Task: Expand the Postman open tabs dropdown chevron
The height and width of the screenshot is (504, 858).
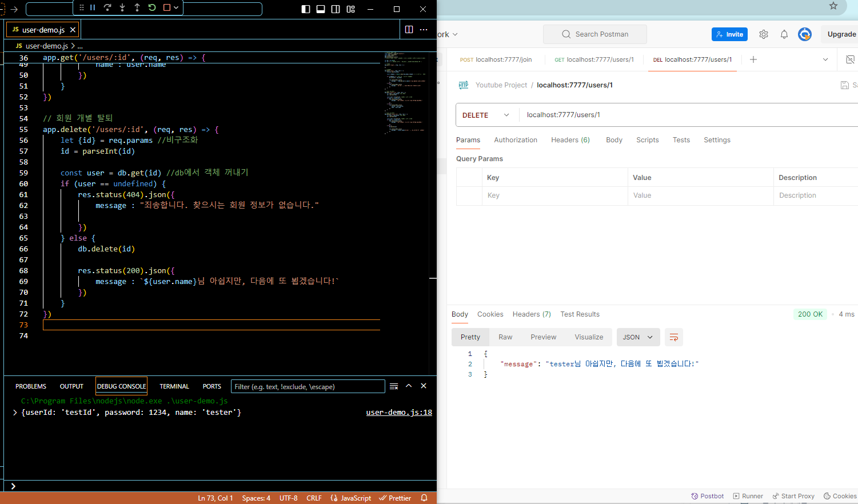Action: point(825,59)
